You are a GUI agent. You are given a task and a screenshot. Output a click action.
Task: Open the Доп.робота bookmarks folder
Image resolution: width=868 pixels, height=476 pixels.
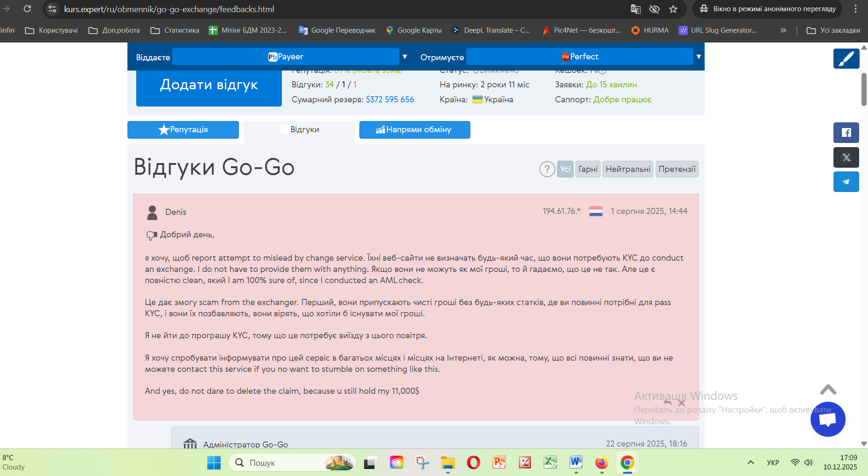coord(114,30)
